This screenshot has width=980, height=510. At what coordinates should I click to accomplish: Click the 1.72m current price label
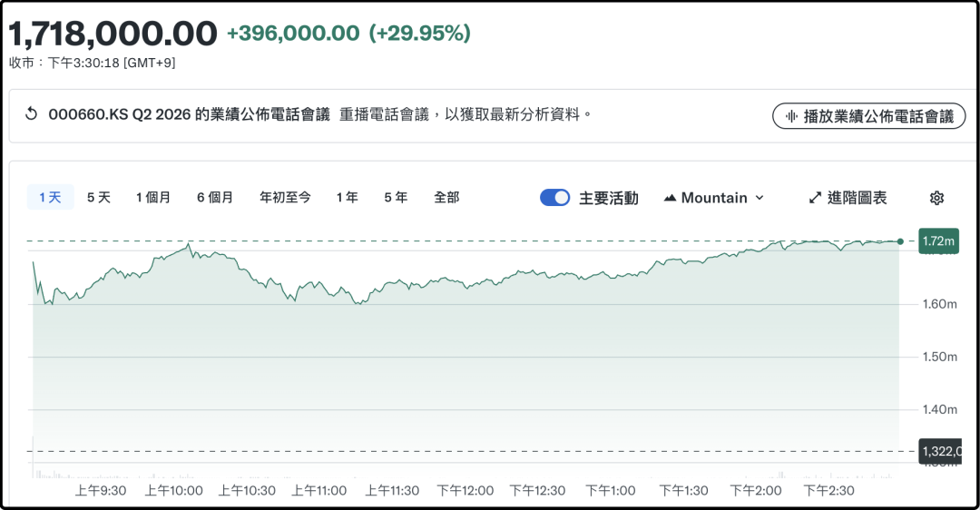pyautogui.click(x=938, y=241)
